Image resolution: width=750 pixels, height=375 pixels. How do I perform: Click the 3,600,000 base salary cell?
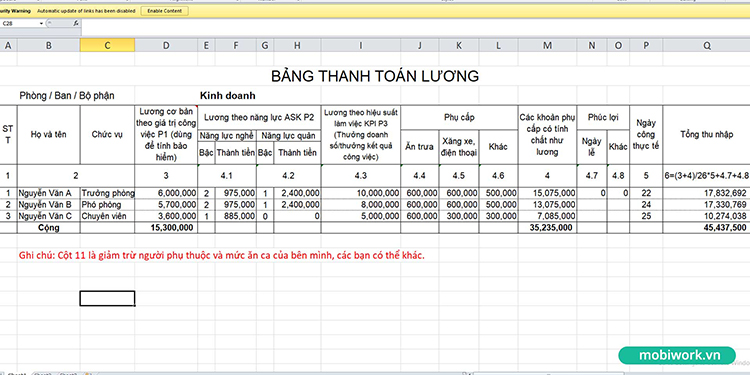(166, 216)
